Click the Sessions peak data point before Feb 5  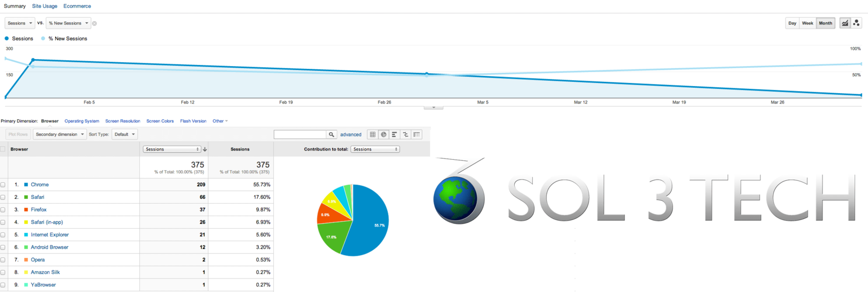coord(33,60)
